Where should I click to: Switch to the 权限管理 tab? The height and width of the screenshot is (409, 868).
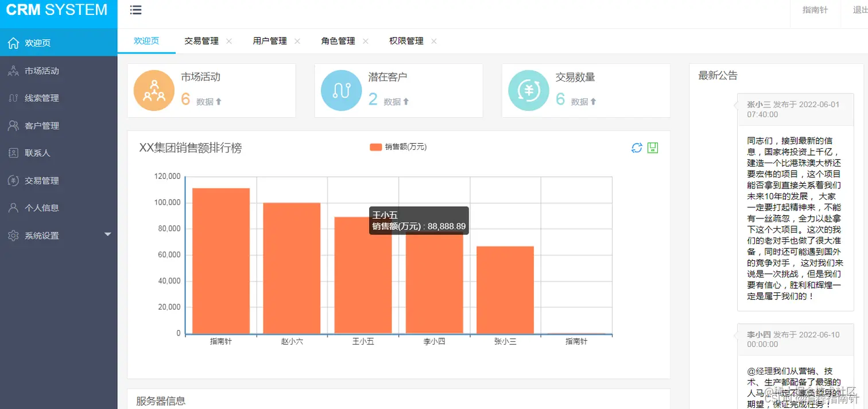pos(406,41)
